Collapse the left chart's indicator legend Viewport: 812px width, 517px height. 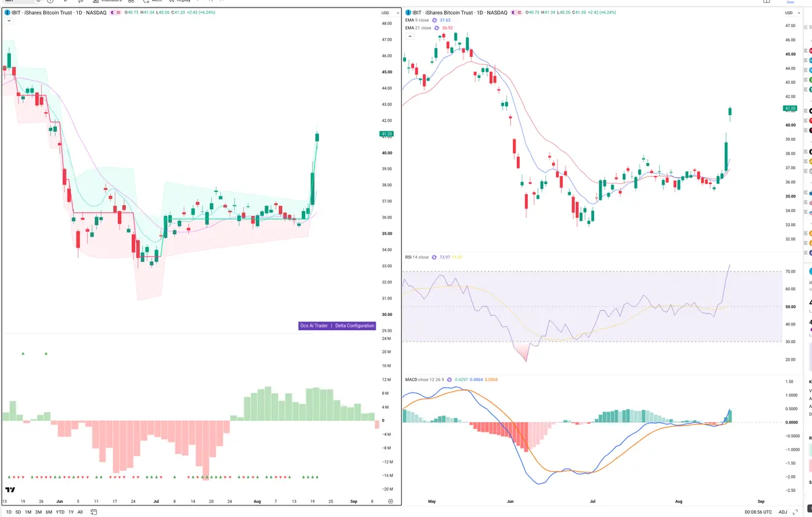point(7,22)
